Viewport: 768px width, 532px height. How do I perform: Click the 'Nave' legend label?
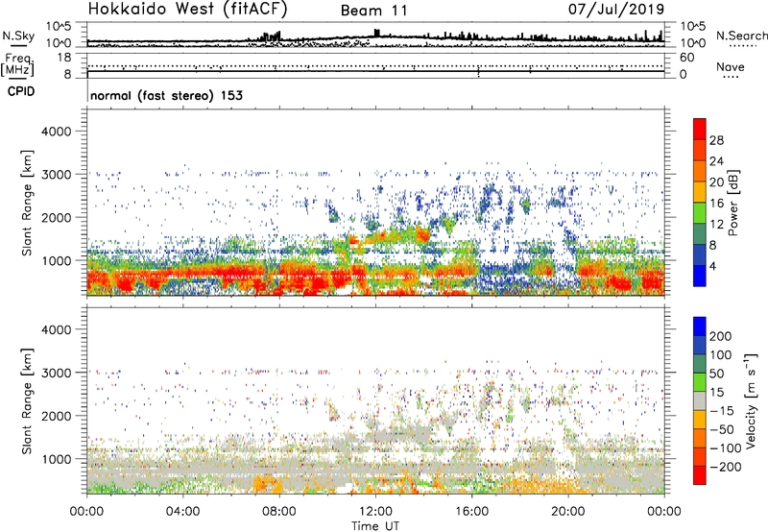point(730,67)
